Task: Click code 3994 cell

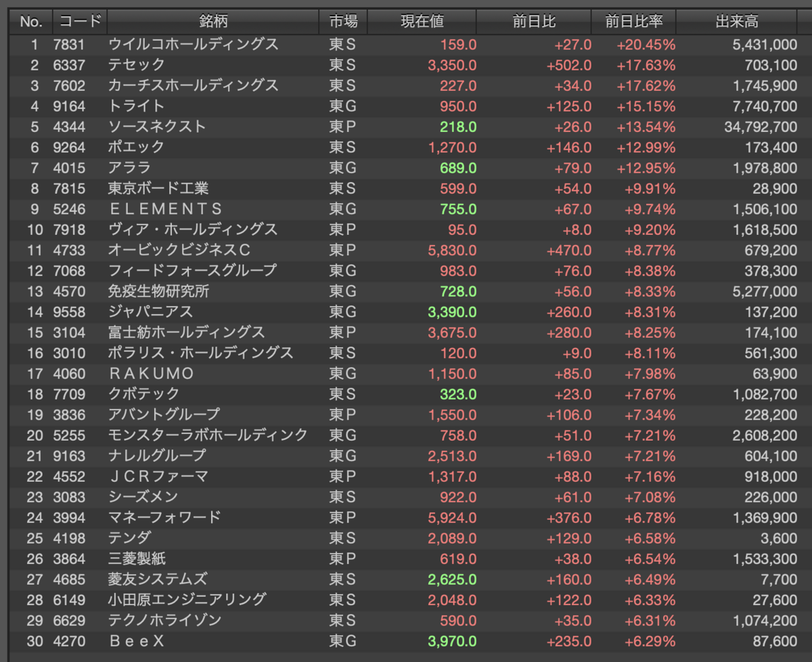Action: pos(69,517)
